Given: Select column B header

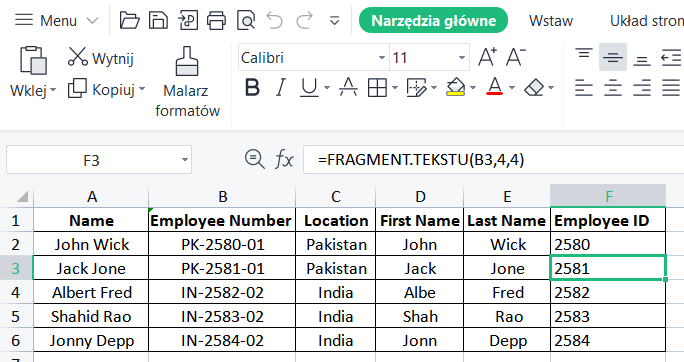Looking at the screenshot, I should (222, 196).
